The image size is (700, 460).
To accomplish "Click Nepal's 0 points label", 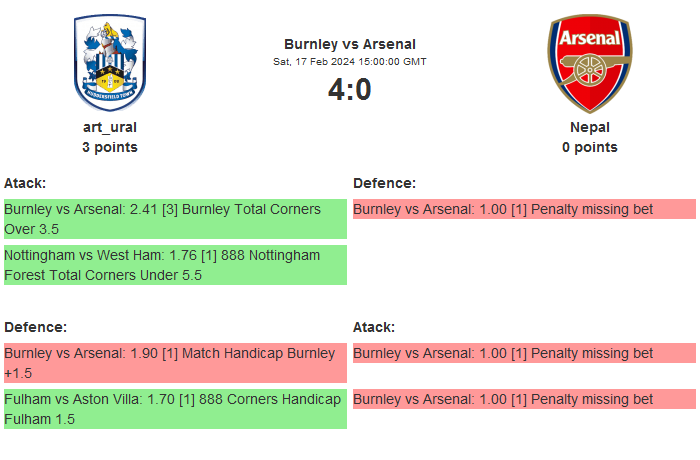I will (590, 147).
